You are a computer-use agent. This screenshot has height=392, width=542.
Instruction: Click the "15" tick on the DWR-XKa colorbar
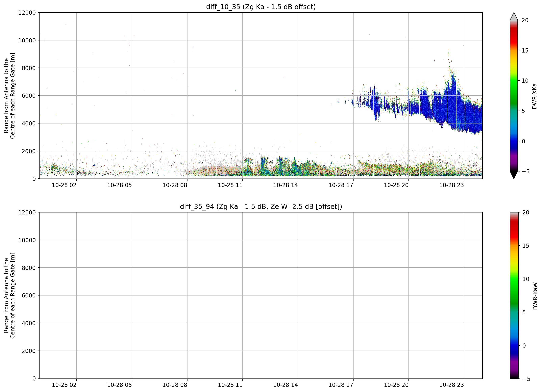(x=525, y=51)
